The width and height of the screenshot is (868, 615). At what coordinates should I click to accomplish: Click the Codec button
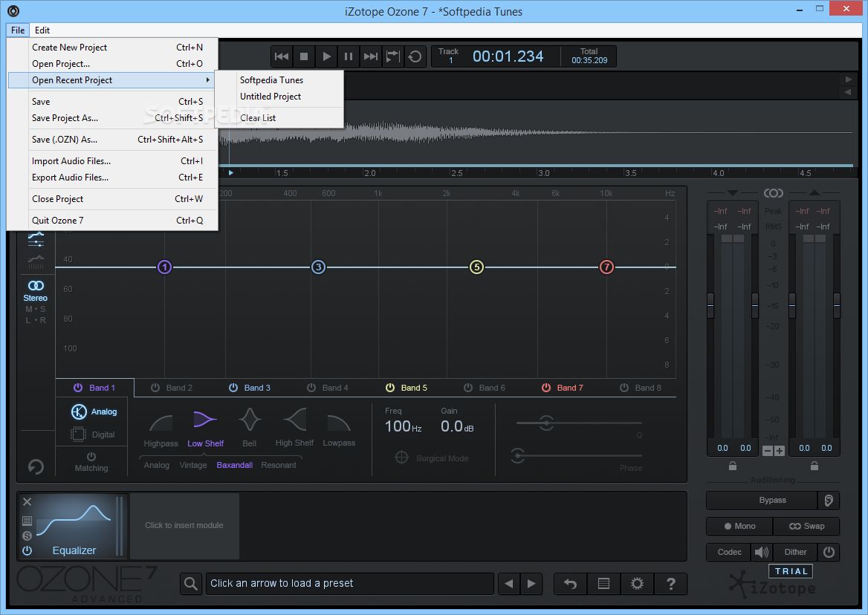729,552
